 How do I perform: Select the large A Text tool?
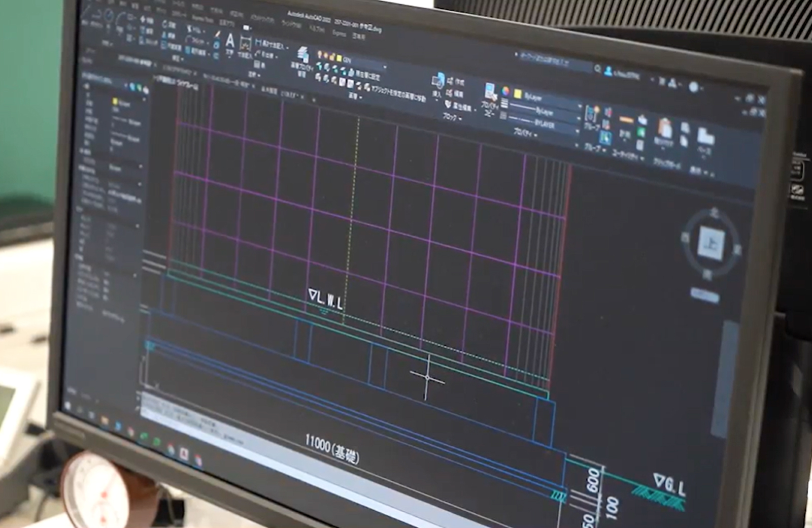230,41
